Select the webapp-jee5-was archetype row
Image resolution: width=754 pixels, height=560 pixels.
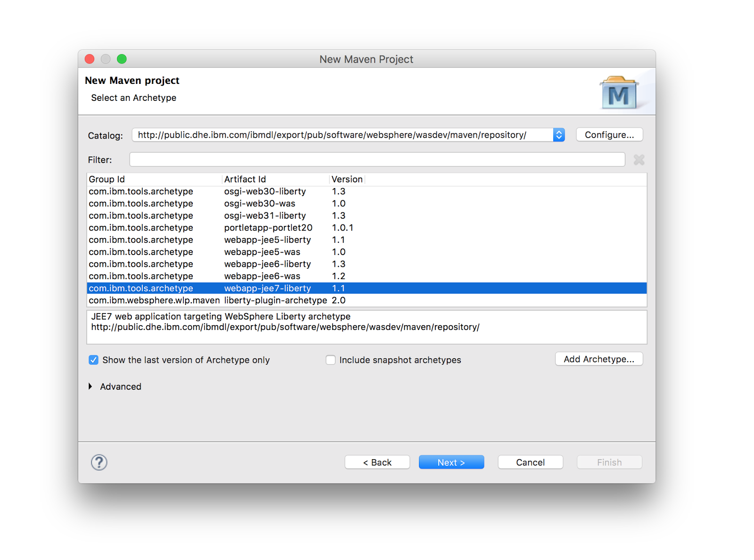(367, 252)
